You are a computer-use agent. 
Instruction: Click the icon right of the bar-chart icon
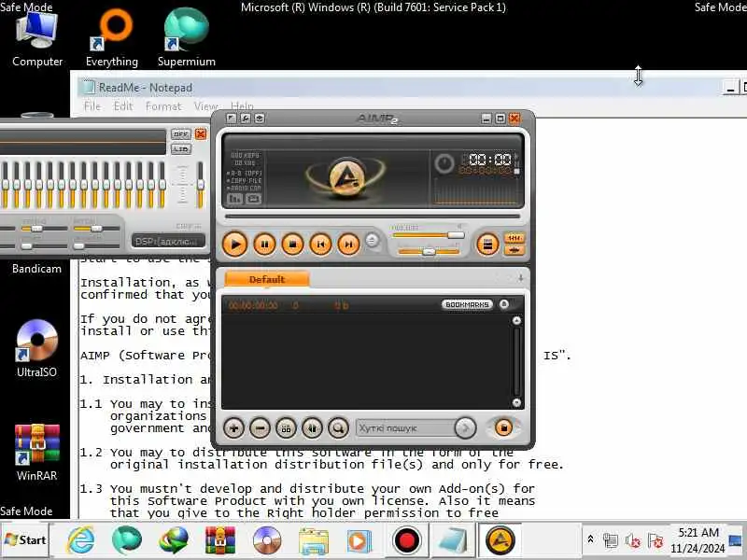[253, 199]
